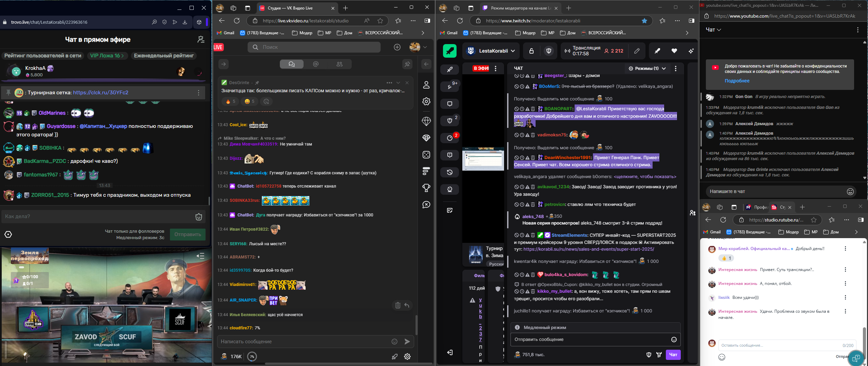Open the trophy icon in VK right sidebar
Image resolution: width=868 pixels, height=366 pixels.
pyautogui.click(x=426, y=188)
